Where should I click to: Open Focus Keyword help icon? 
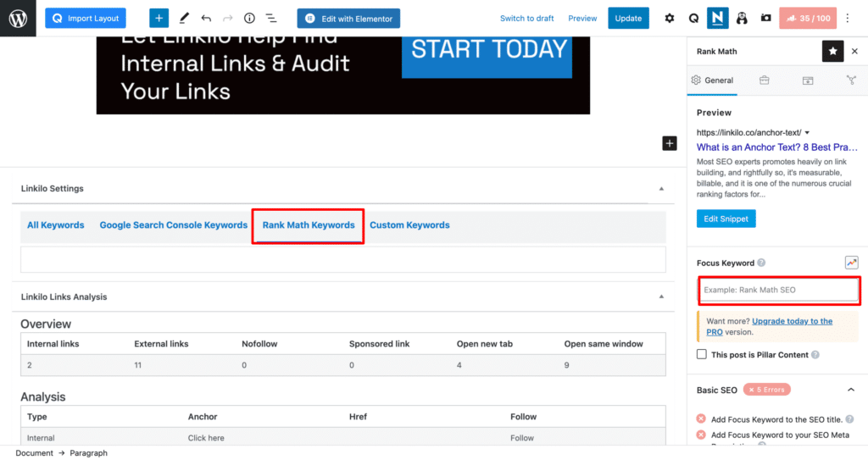[761, 263]
